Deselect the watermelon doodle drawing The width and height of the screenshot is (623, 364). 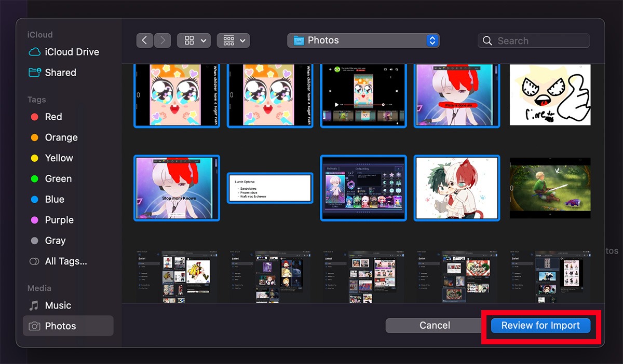coord(550,95)
